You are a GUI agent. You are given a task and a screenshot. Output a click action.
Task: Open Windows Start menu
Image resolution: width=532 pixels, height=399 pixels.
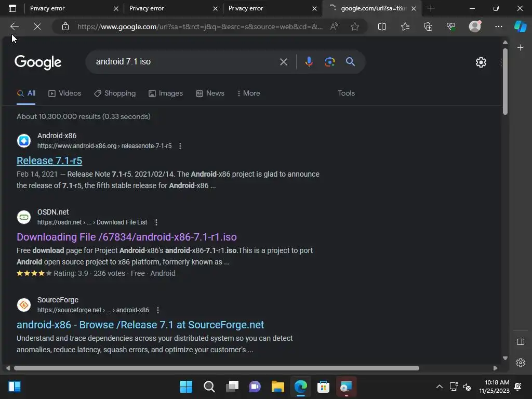[x=187, y=387]
